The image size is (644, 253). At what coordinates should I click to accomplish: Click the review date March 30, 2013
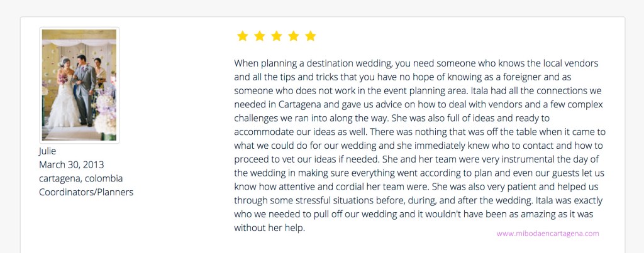[72, 164]
